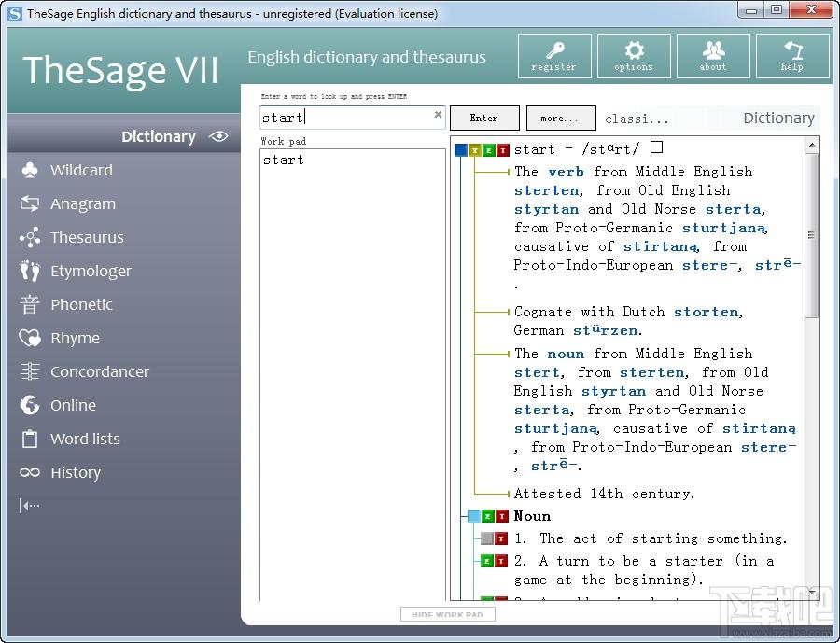Click red T icon on definition 1
This screenshot has height=643, width=840.
pos(501,538)
